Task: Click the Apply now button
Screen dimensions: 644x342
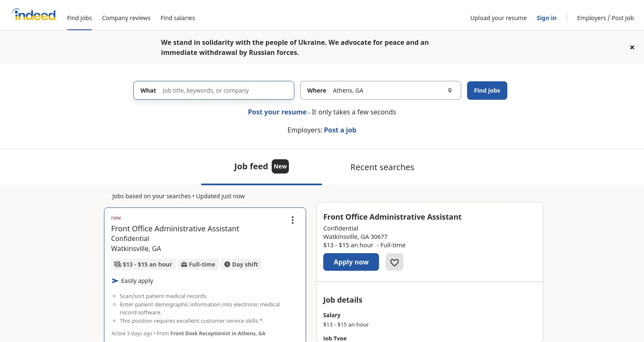Action: [x=351, y=262]
